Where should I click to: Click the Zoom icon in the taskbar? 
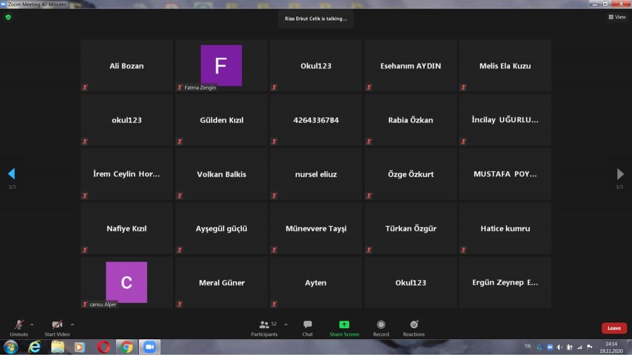[x=149, y=347]
